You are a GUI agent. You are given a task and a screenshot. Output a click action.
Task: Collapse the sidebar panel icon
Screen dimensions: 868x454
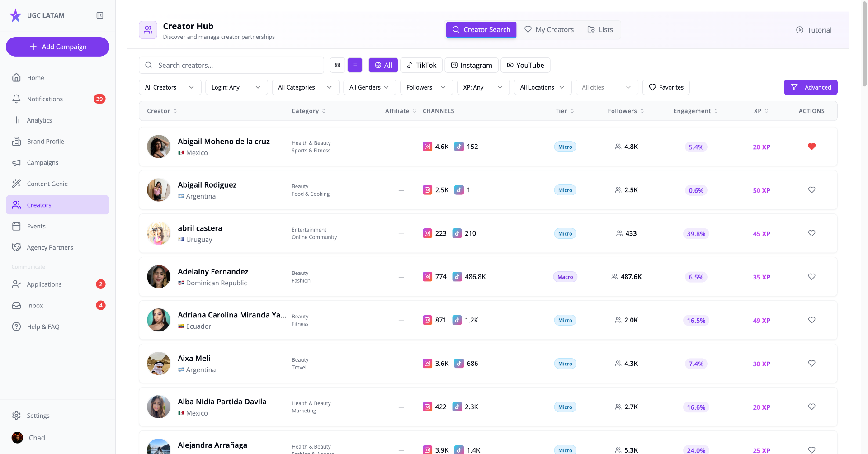(100, 15)
